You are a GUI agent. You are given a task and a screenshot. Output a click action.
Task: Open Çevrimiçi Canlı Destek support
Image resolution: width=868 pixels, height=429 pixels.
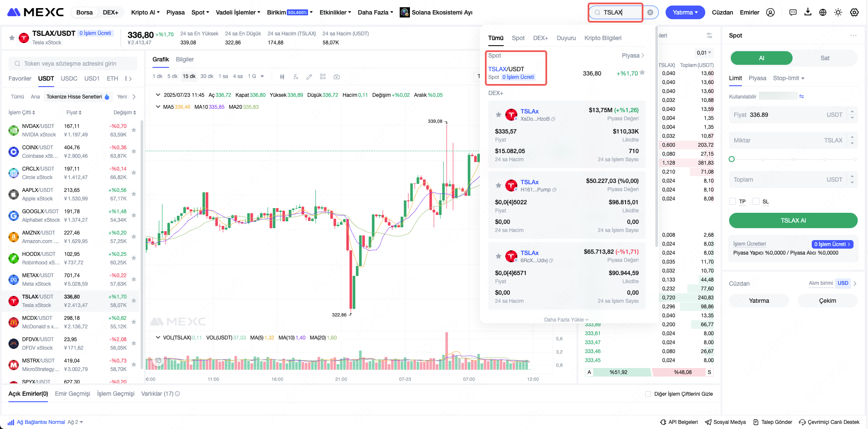click(x=829, y=422)
